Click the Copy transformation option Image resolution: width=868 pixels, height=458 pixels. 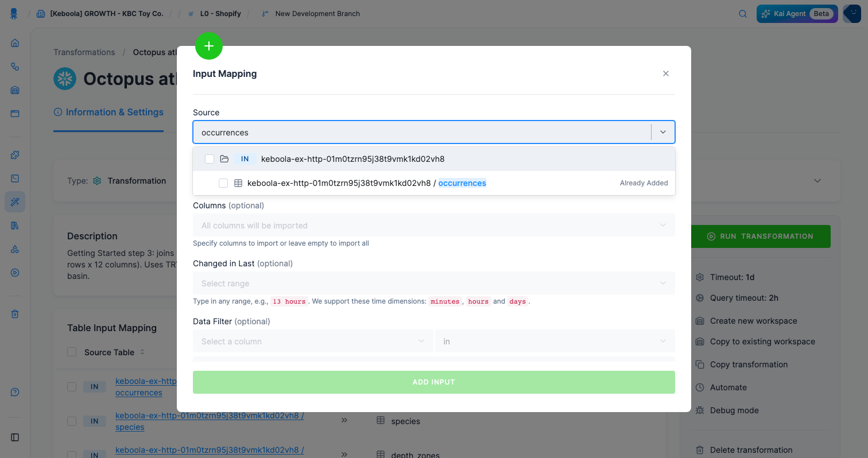[x=749, y=364]
